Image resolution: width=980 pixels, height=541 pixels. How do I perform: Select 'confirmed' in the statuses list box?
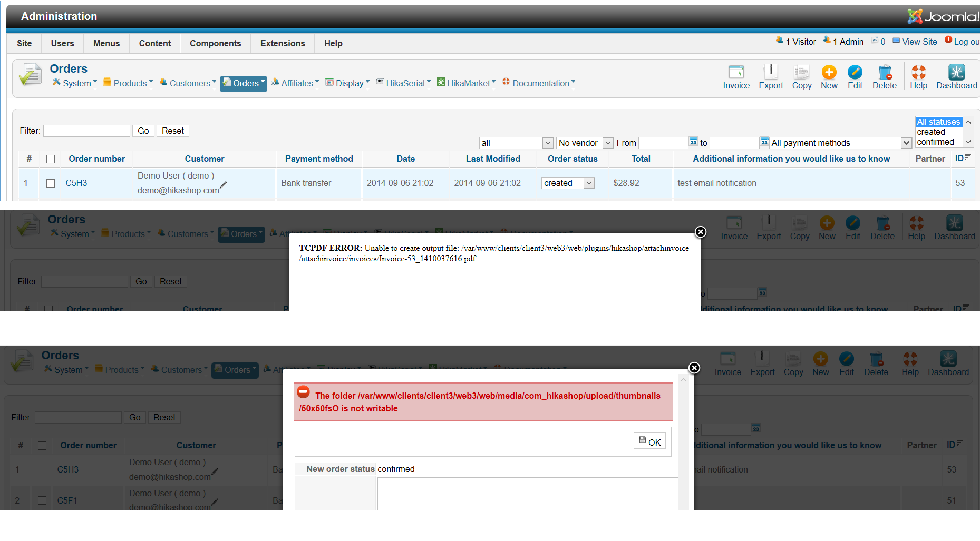coord(939,142)
